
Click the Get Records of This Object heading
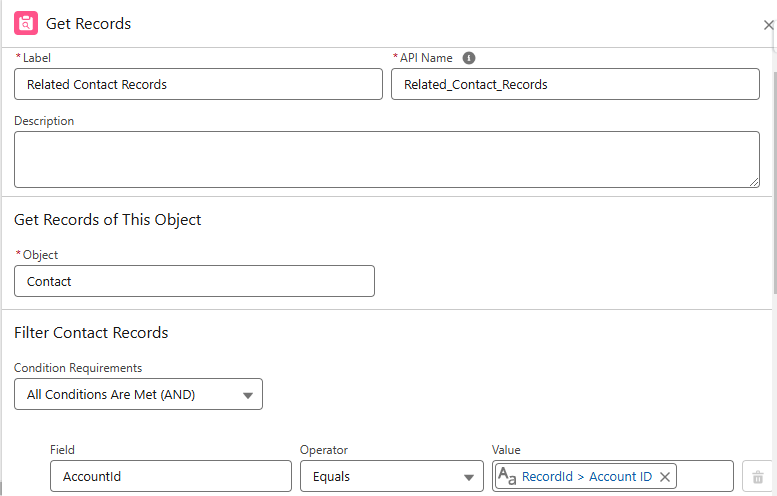108,220
